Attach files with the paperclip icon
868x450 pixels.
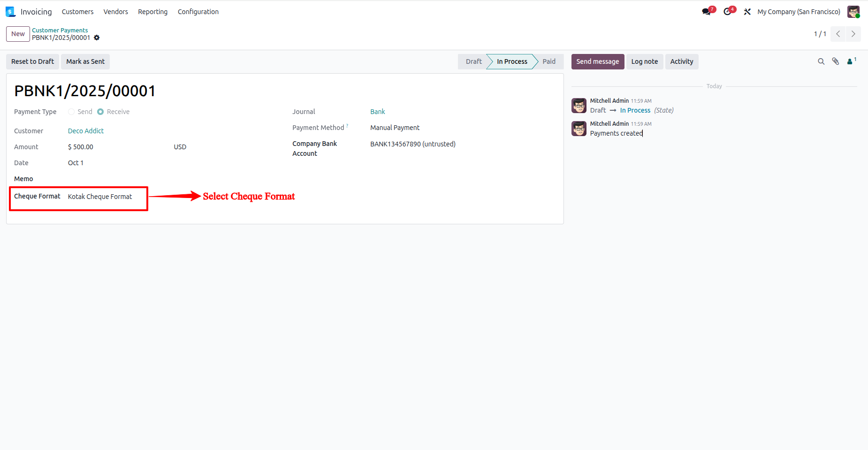[836, 61]
